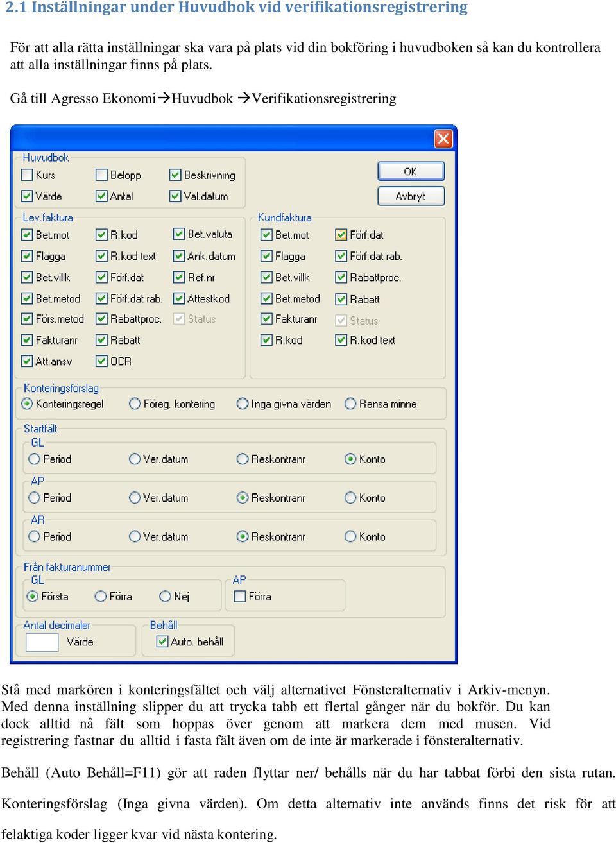The width and height of the screenshot is (616, 843).
Task: Click the Antal decimaler Värde field
Action: point(42,642)
